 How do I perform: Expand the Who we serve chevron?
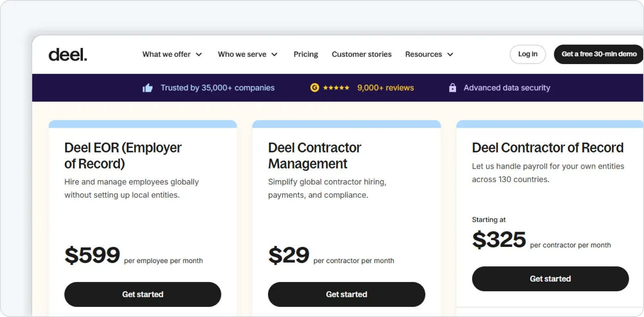pos(275,54)
